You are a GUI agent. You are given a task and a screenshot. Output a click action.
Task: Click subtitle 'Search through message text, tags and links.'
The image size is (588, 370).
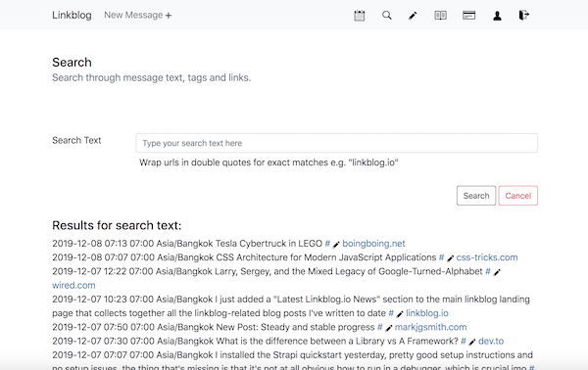coord(152,77)
